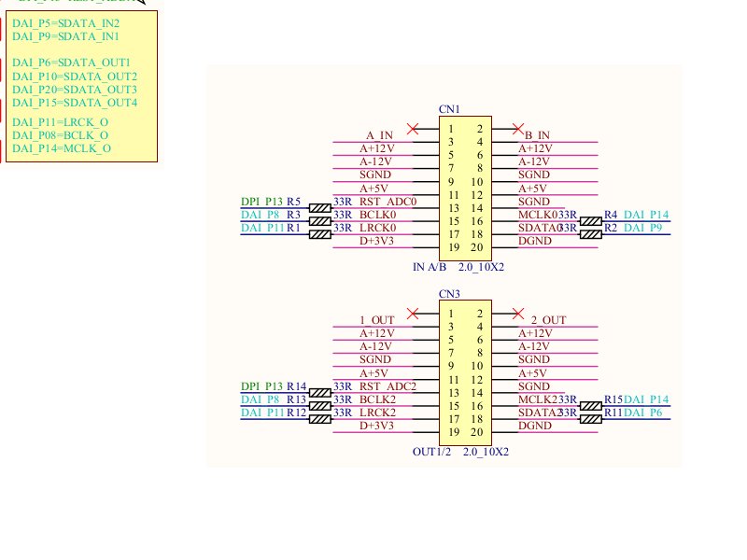Click the D+3V3 label on CN3
This screenshot has height=560, width=747.
click(377, 426)
